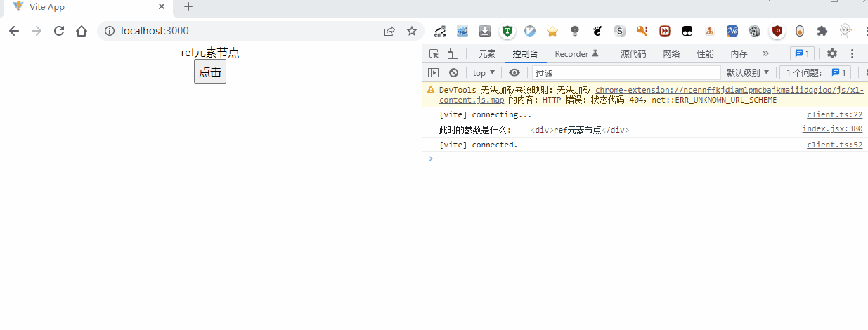Image resolution: width=868 pixels, height=330 pixels.
Task: Clear the console output
Action: pos(454,72)
